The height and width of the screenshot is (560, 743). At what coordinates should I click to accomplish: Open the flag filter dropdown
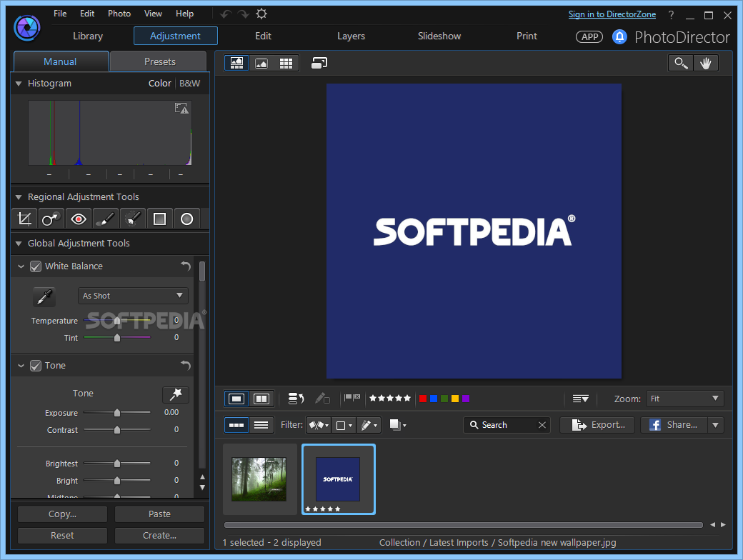pyautogui.click(x=319, y=425)
